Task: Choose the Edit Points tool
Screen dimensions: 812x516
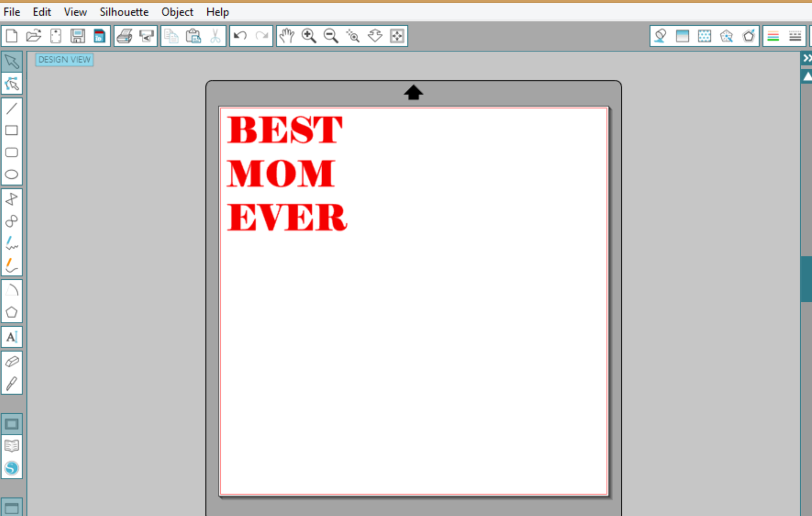Action: tap(12, 84)
